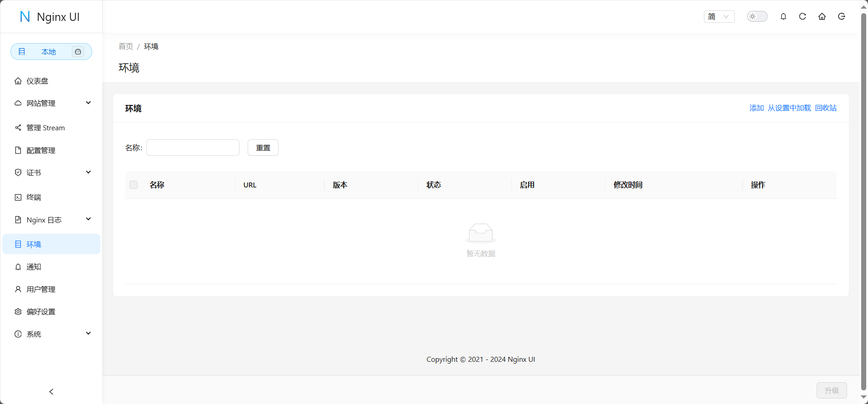Click the notification bell icon in header
The image size is (868, 404).
point(783,17)
